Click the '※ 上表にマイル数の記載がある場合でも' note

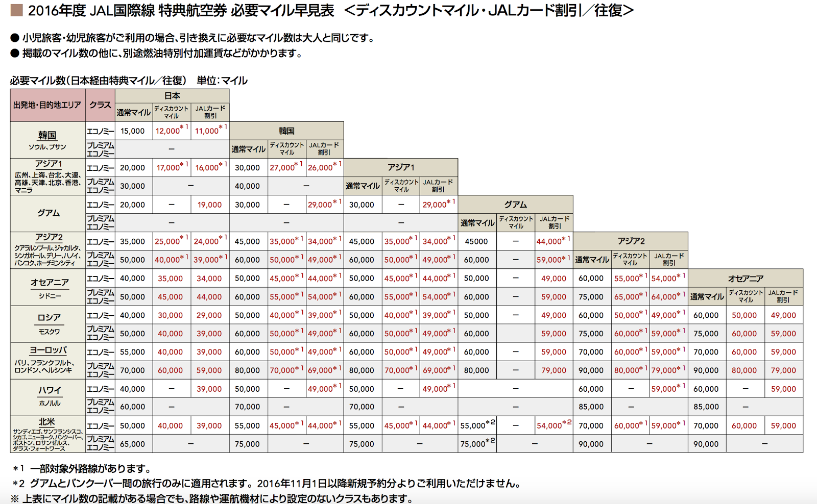point(212,498)
